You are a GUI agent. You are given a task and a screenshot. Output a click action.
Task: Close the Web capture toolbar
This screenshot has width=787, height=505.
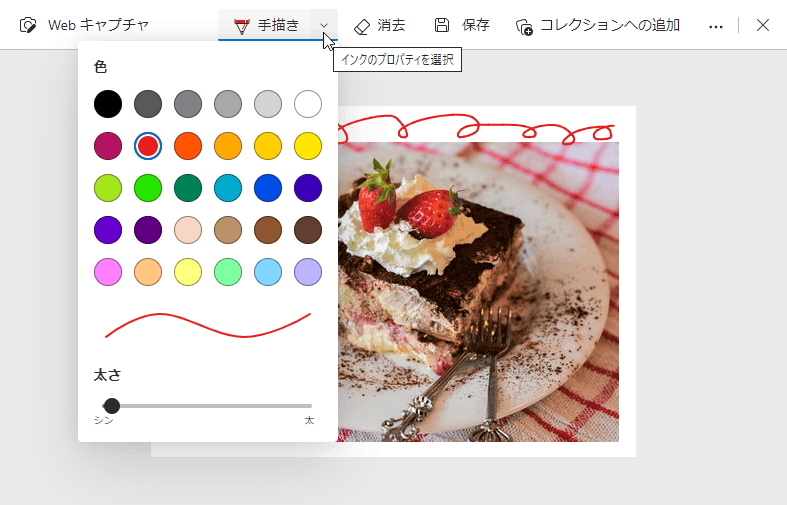pyautogui.click(x=762, y=25)
